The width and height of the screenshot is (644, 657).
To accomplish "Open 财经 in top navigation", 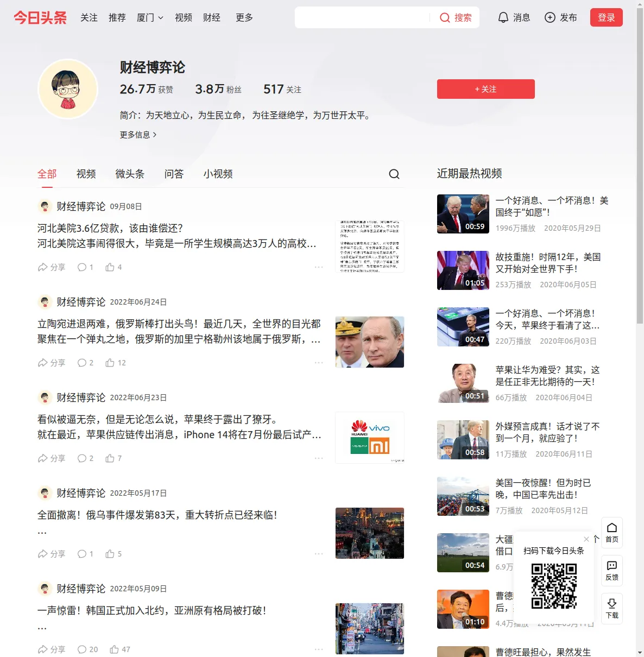I will point(212,17).
